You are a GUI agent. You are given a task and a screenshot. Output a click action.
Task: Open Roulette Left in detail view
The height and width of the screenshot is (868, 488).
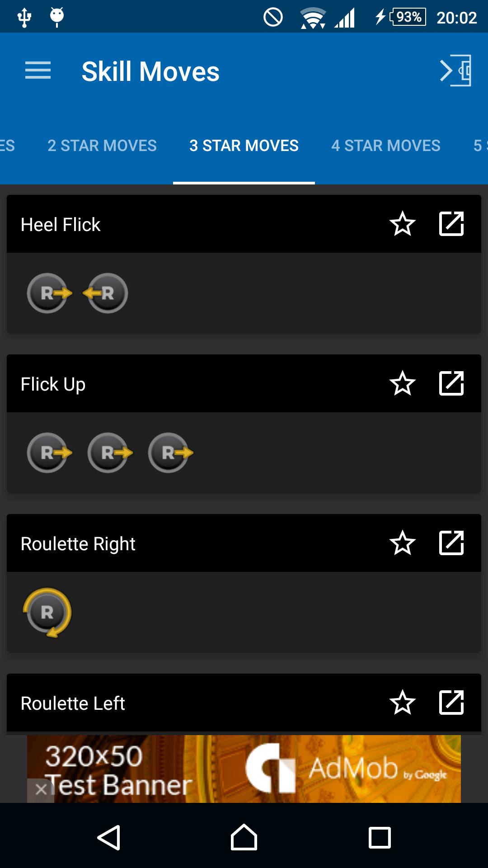(451, 703)
